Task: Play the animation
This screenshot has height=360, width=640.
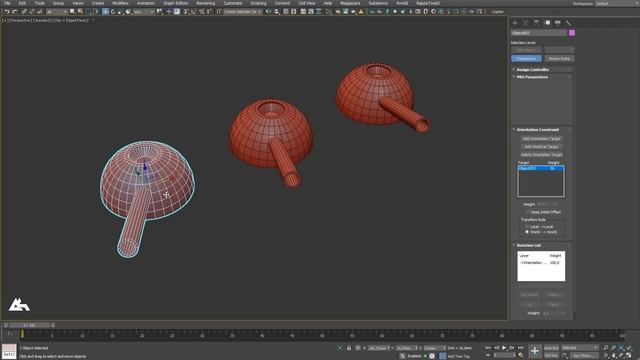Action: point(504,348)
